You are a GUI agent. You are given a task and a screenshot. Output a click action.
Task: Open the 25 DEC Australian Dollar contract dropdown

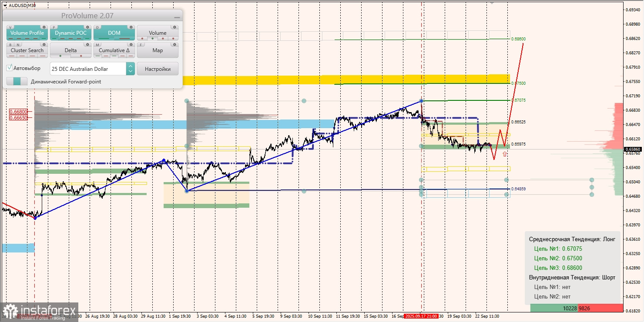click(88, 69)
